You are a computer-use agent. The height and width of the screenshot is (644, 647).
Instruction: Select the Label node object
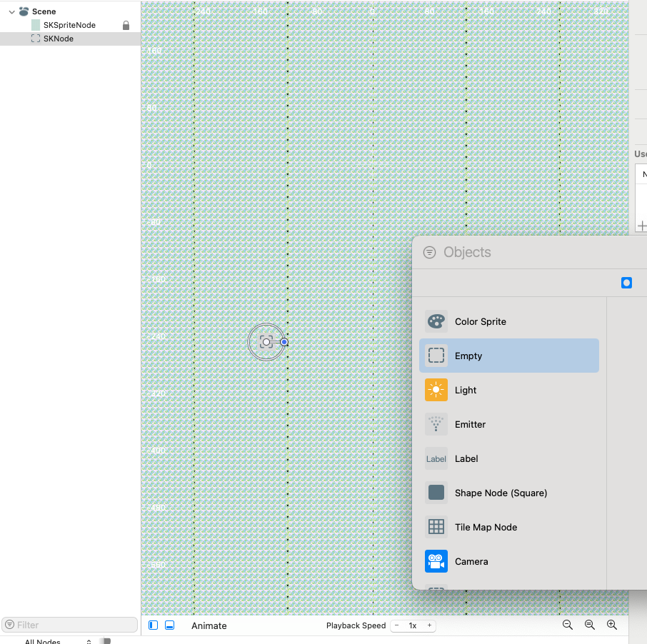coord(466,458)
